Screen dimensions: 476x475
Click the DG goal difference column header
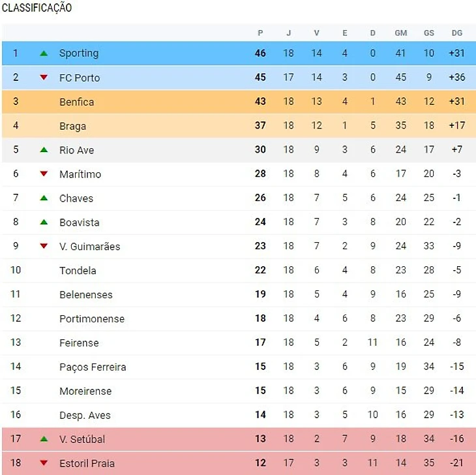click(x=456, y=33)
